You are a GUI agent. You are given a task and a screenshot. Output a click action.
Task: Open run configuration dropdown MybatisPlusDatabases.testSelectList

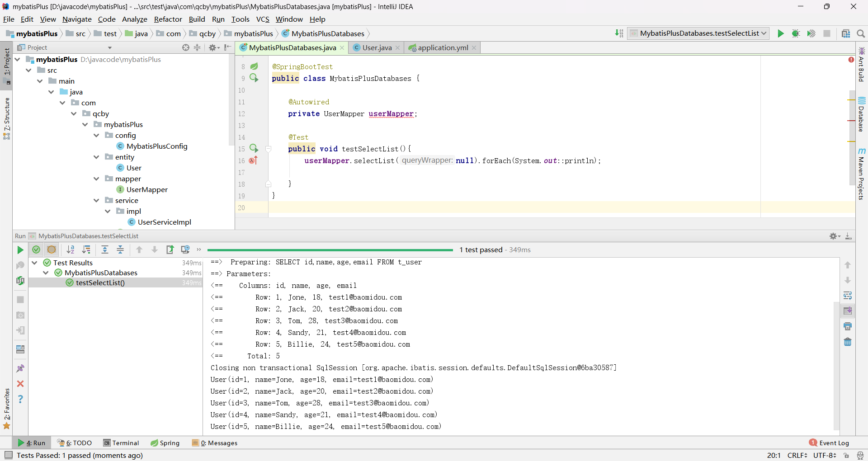coord(698,33)
